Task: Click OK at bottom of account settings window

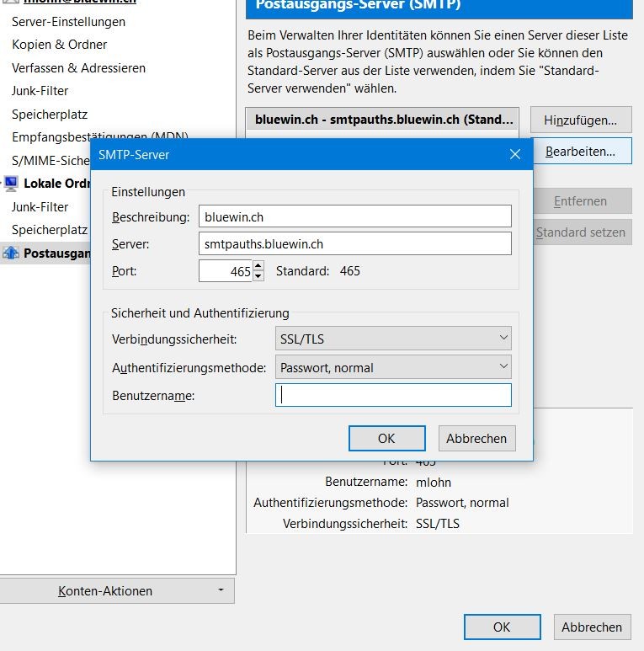Action: pos(502,627)
